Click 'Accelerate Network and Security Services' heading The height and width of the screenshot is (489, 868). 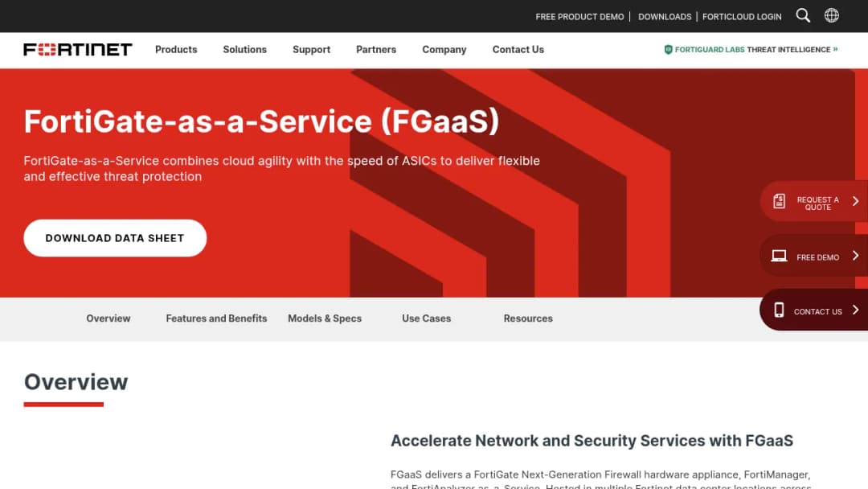(x=592, y=441)
